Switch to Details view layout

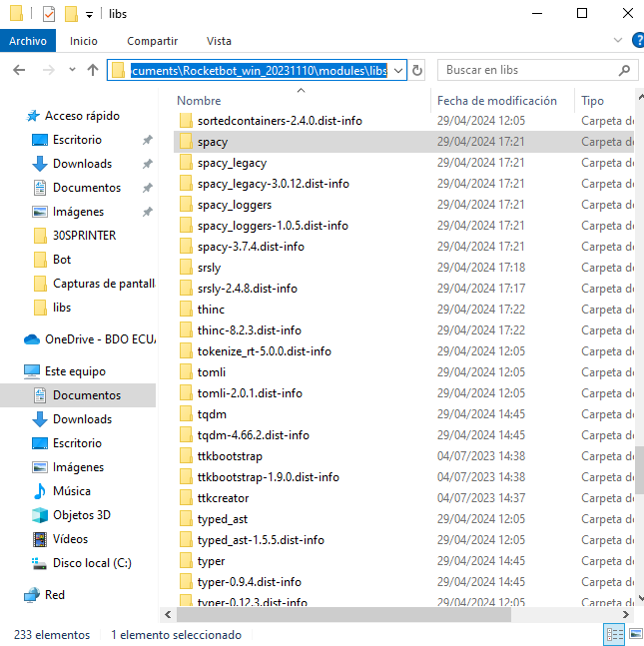tap(613, 635)
